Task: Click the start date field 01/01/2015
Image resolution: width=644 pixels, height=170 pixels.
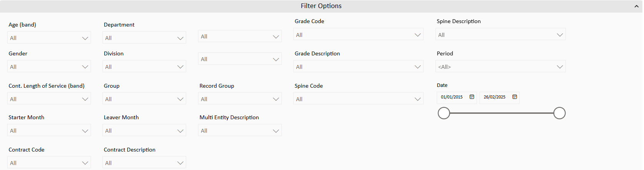Action: [452, 97]
